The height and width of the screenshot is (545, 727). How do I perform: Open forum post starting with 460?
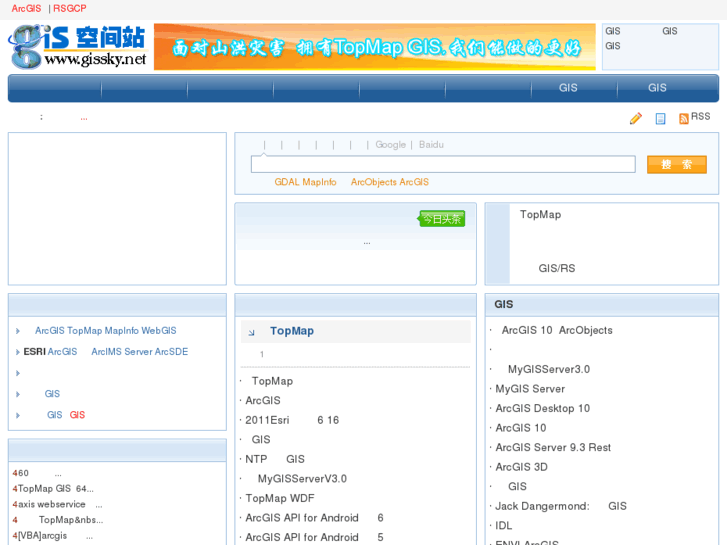pyautogui.click(x=39, y=473)
